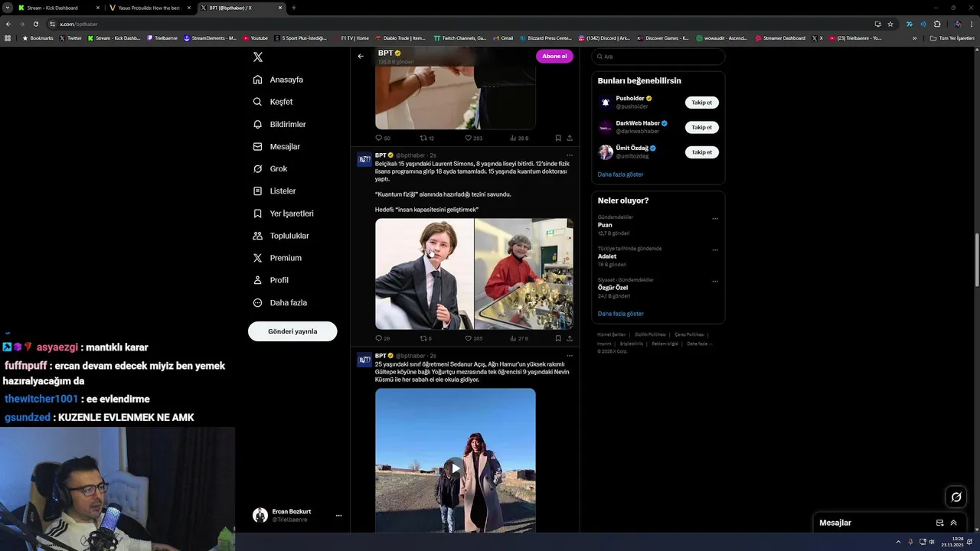Open more options on Sedanur Açış post
Viewport: 980px width, 551px height.
pos(569,356)
